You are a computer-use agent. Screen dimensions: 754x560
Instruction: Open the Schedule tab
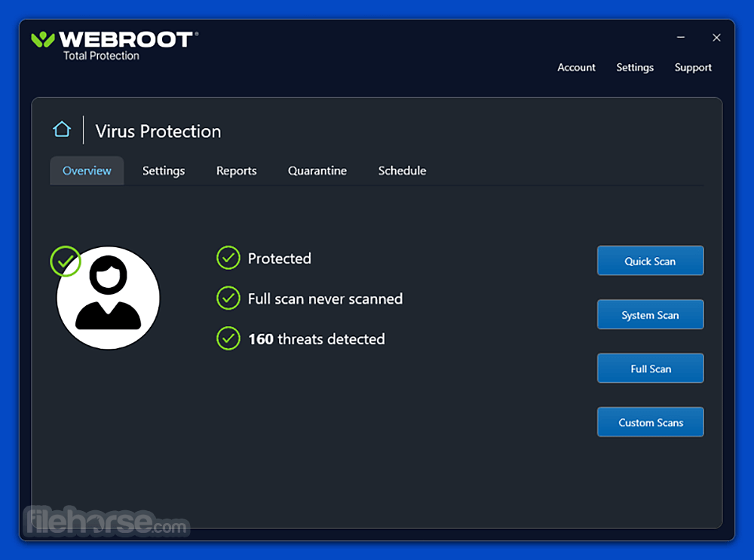402,170
